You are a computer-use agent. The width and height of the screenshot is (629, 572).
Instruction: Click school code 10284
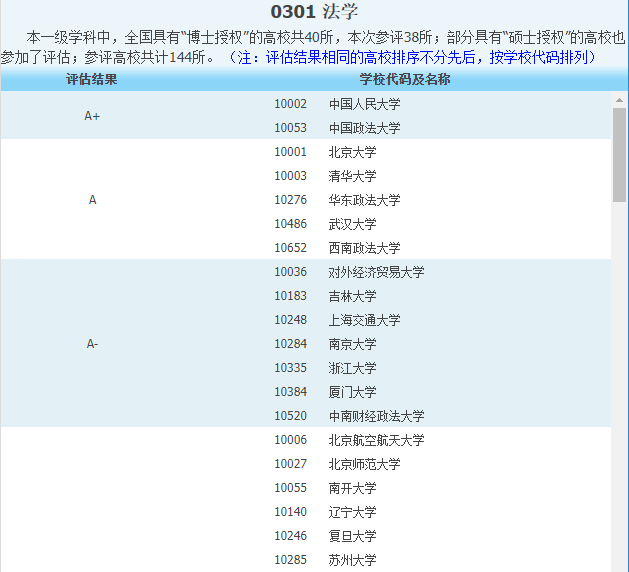(290, 344)
